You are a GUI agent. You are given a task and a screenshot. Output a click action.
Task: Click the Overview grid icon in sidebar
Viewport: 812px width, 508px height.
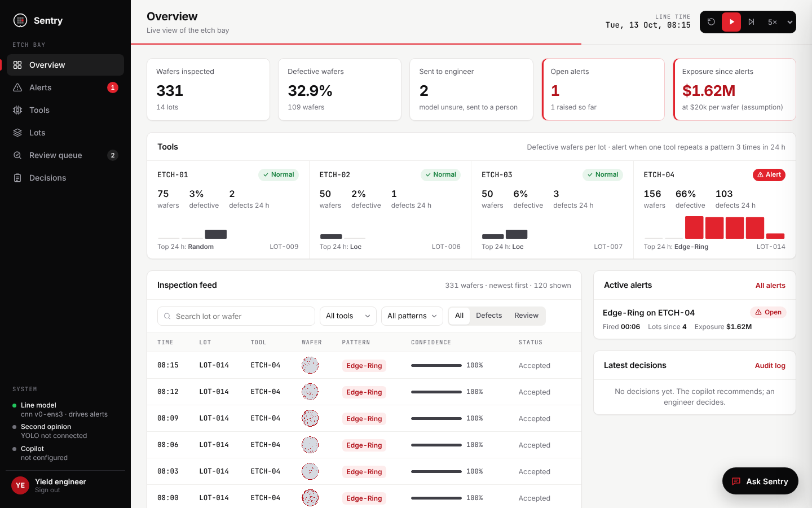(17, 65)
